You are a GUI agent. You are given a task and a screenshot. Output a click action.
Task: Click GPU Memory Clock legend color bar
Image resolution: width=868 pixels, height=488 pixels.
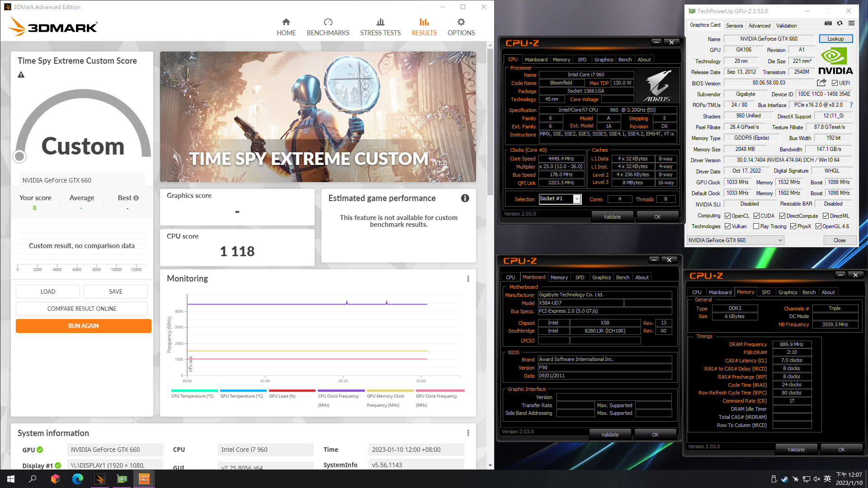390,391
